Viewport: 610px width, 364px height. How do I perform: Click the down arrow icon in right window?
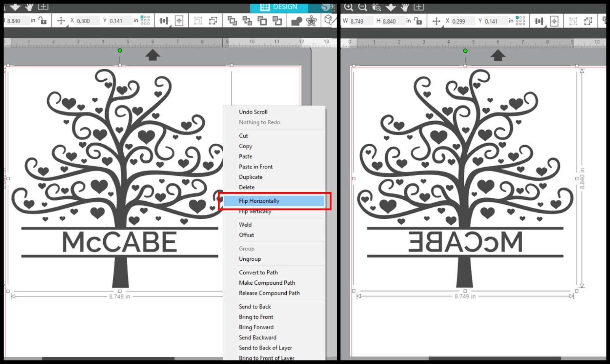tap(391, 7)
